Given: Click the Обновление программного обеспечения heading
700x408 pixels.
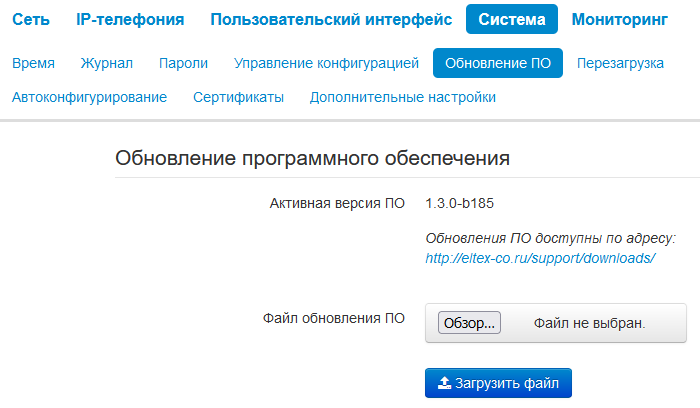Looking at the screenshot, I should click(x=313, y=157).
